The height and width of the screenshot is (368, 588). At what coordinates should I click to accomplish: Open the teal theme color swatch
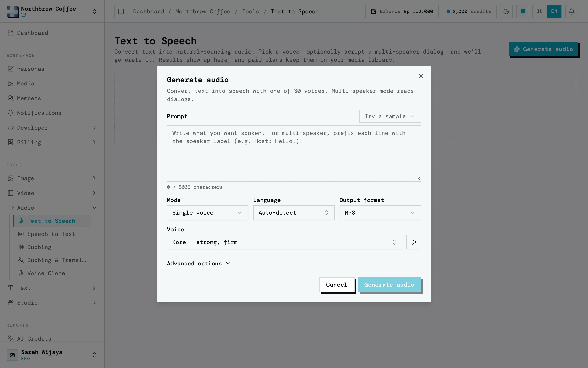522,11
